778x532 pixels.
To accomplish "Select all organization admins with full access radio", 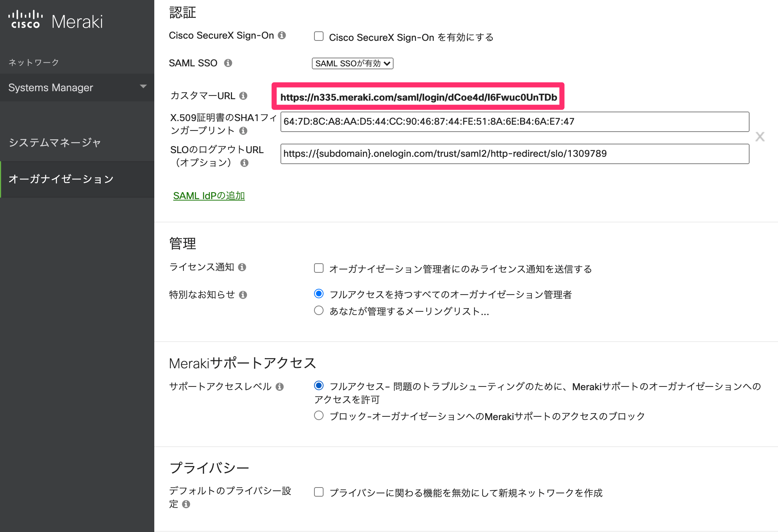I will 319,294.
